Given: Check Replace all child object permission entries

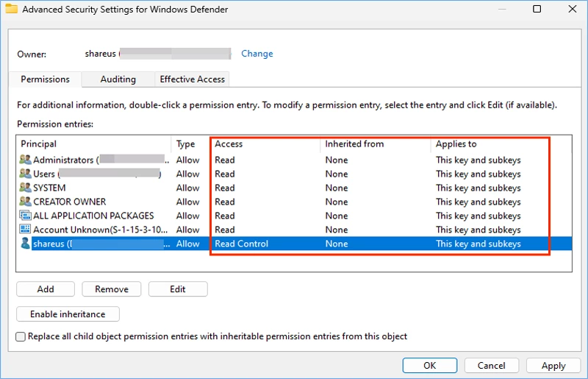Looking at the screenshot, I should pos(21,336).
